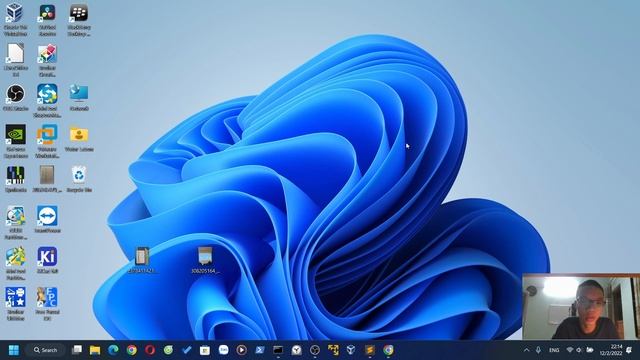640x360 pixels.
Task: Open Task View from the taskbar
Action: tap(77, 350)
